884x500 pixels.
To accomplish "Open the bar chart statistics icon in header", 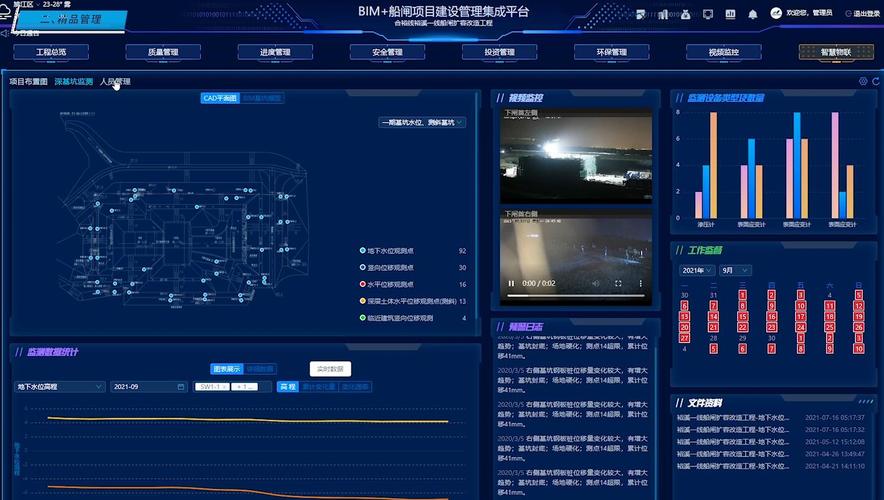I will 730,14.
